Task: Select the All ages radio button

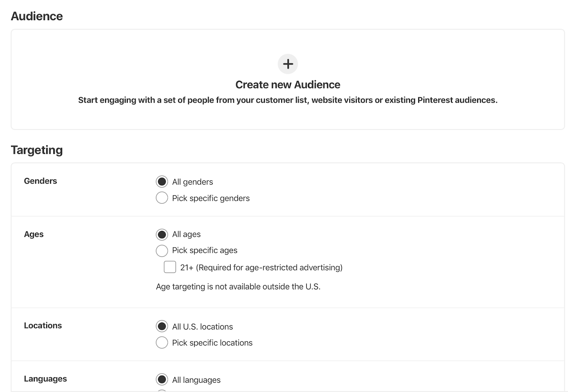Action: click(x=162, y=234)
